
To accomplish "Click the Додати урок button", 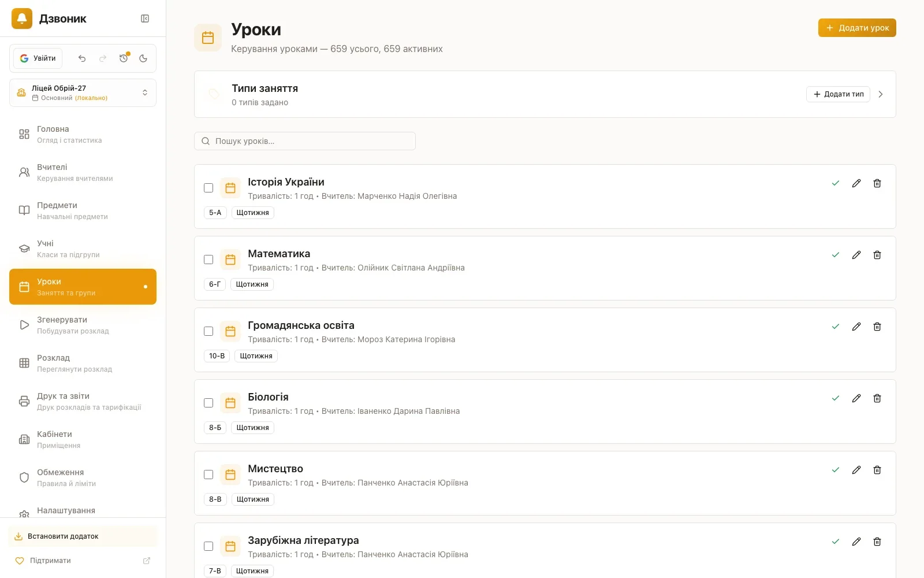I will [x=857, y=28].
